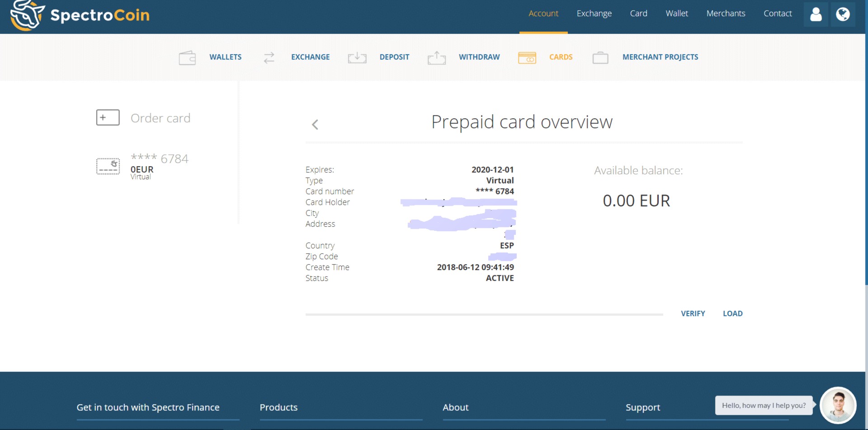
Task: Click the Order card plus icon
Action: coord(108,118)
